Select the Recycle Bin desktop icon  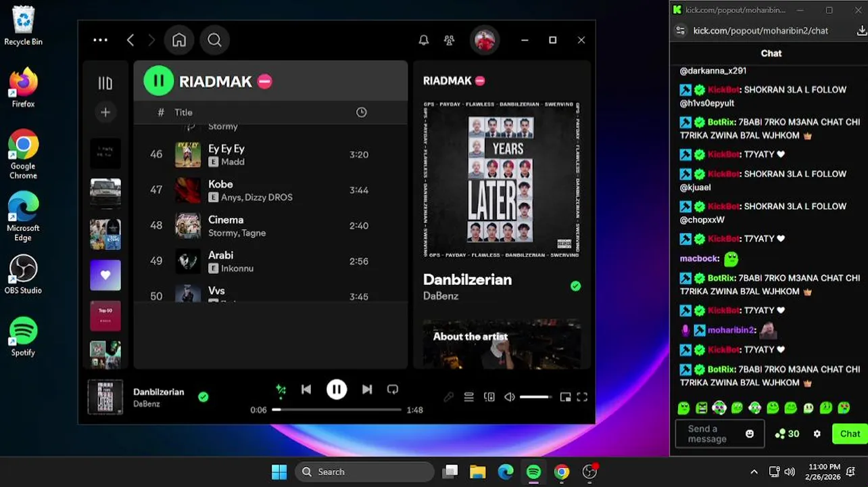pyautogui.click(x=23, y=26)
